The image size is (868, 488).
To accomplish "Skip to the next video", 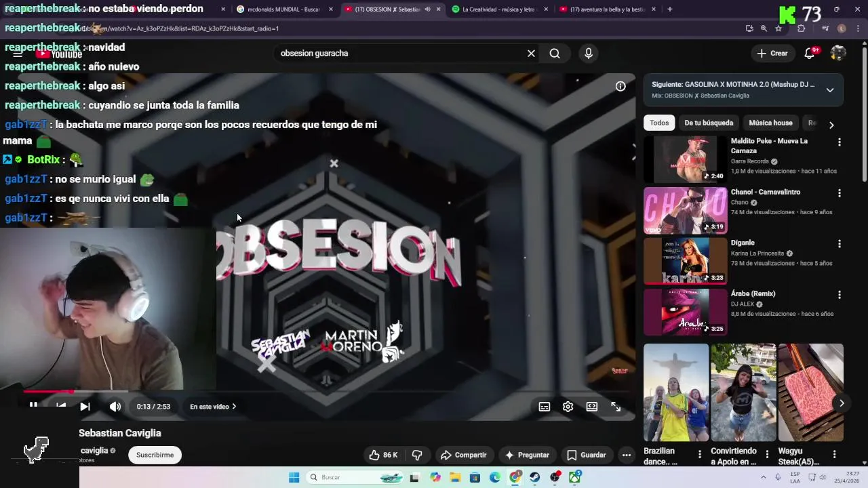I will pyautogui.click(x=85, y=407).
